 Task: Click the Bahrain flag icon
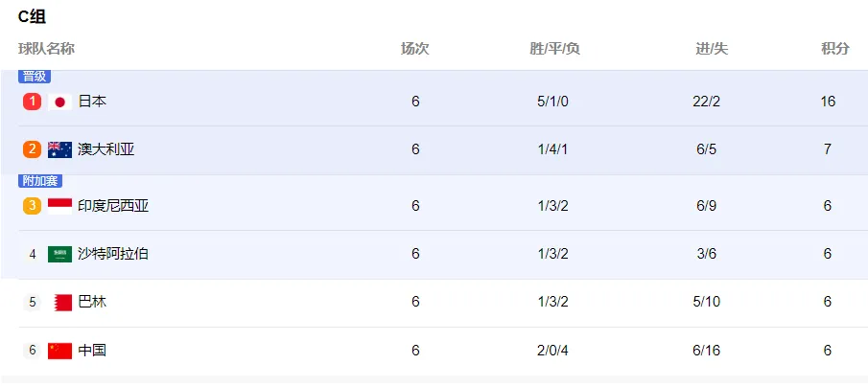[63, 303]
